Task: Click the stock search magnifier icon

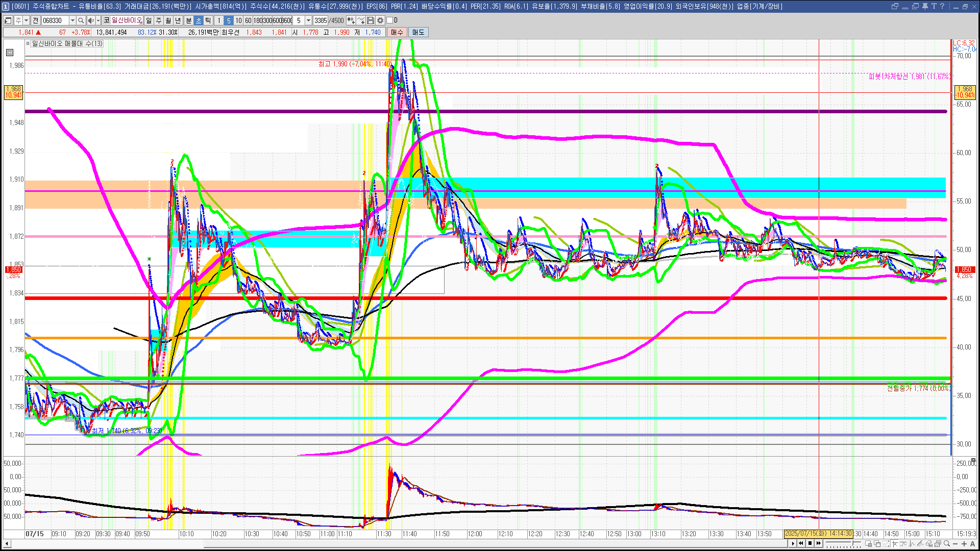Action: 81,20
